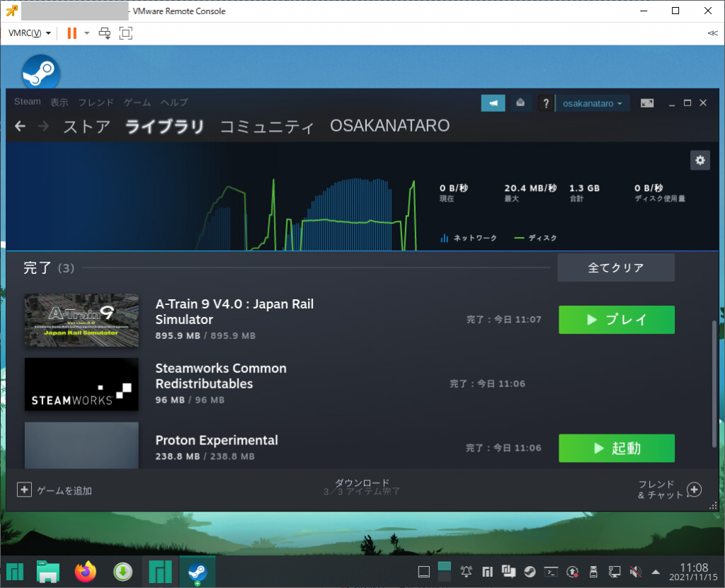Open network connections tray icon
The width and height of the screenshot is (725, 588).
point(615,572)
